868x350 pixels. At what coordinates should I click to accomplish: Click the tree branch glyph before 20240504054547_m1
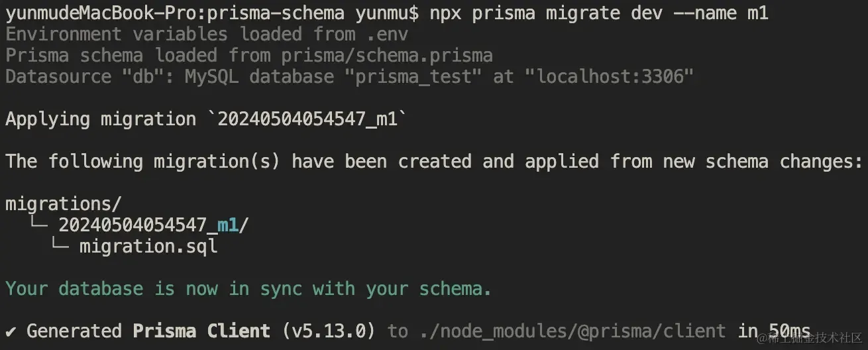(x=38, y=225)
